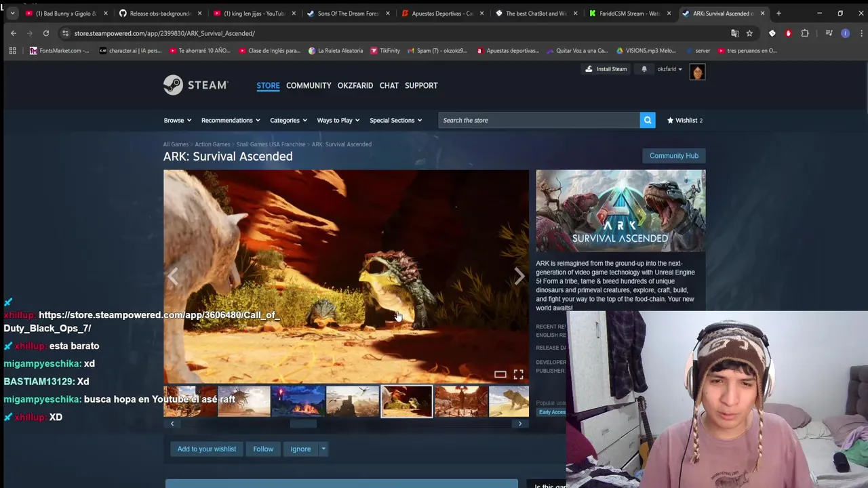Open the OKZFARID profile menu
This screenshot has width=868, height=488.
tap(355, 85)
